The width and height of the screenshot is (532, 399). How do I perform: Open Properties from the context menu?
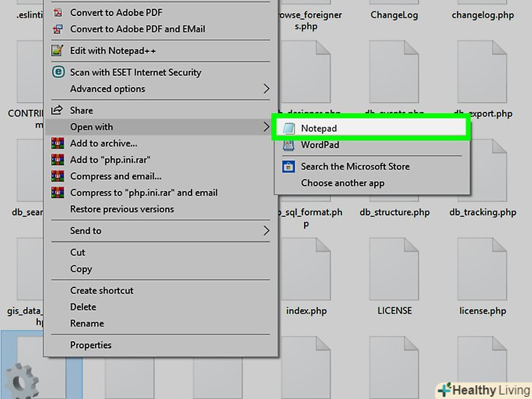coord(161,345)
